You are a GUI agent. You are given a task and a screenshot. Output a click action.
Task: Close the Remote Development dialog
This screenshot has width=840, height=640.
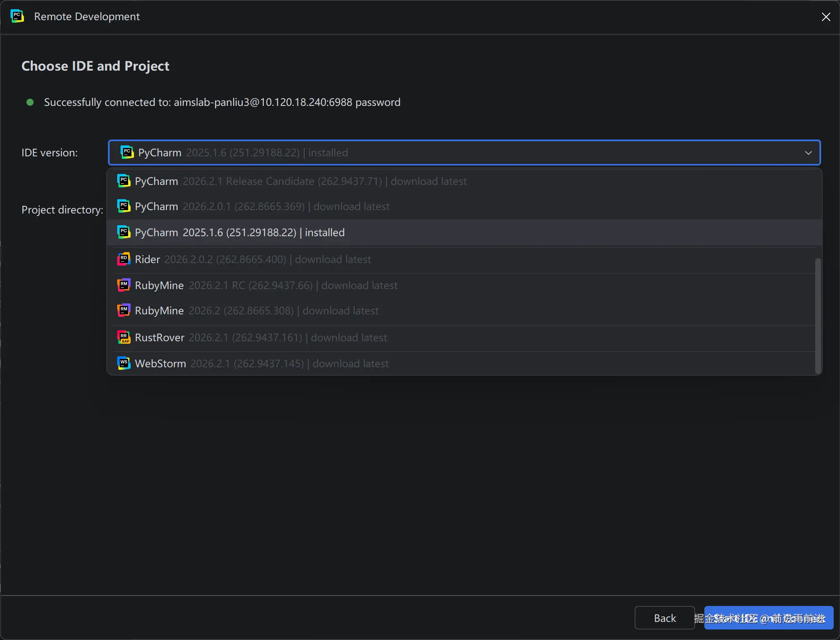(x=826, y=17)
